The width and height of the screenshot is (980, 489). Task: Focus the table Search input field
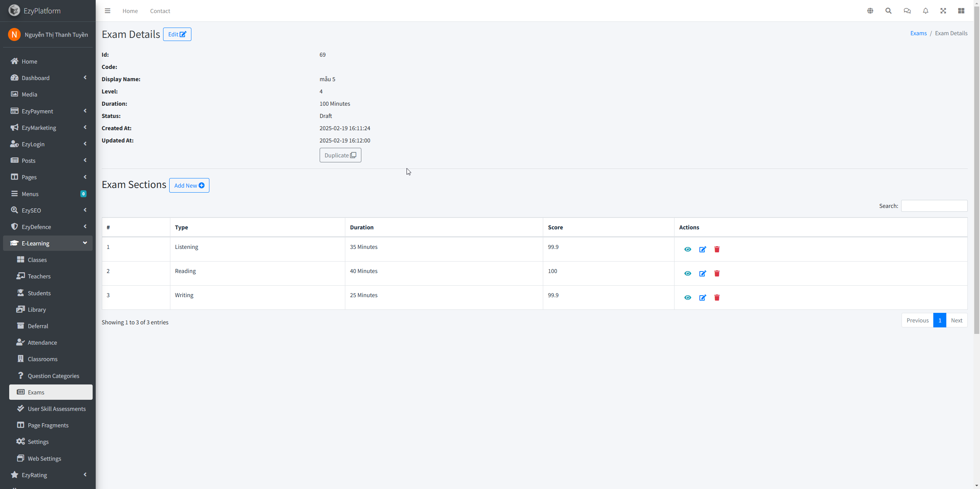934,206
